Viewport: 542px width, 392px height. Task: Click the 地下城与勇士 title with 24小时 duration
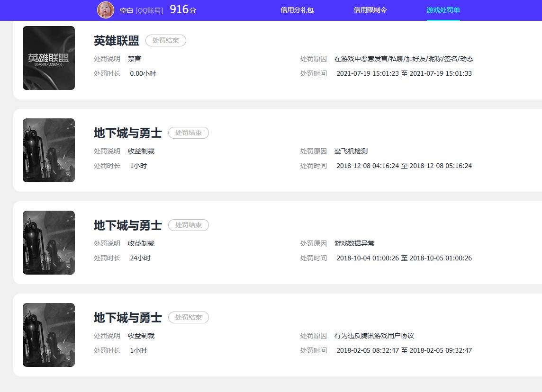pyautogui.click(x=128, y=225)
